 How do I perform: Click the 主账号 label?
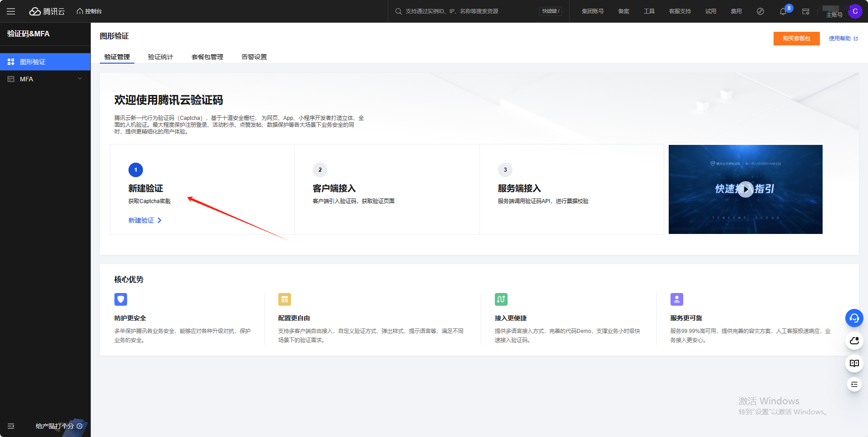[834, 15]
